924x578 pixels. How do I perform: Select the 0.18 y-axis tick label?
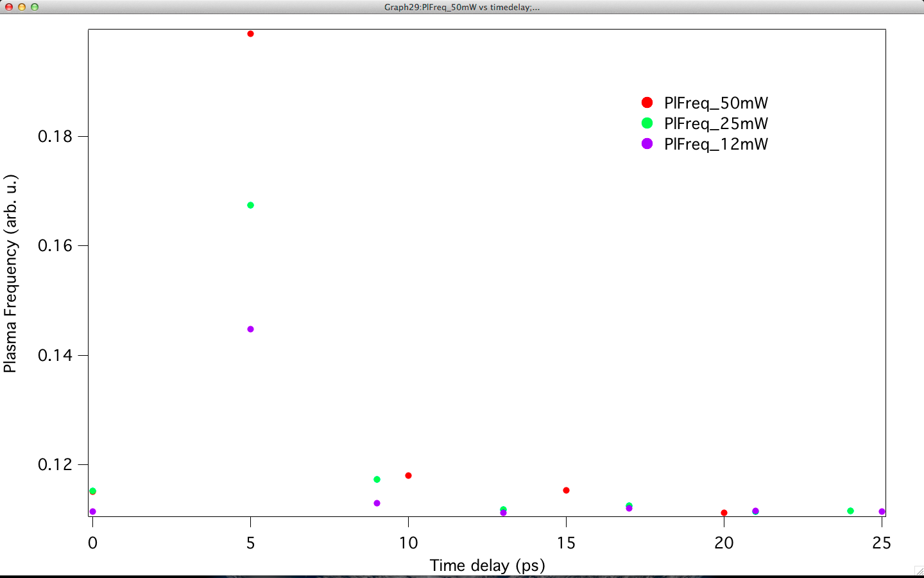(56, 136)
